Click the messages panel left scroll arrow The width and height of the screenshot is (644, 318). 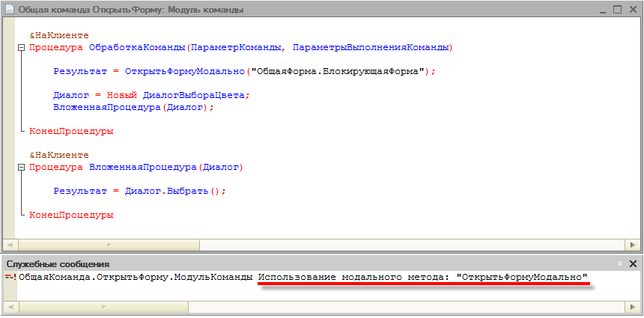[10, 306]
